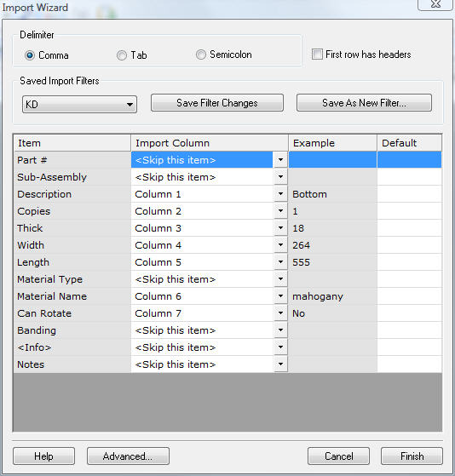Click the mahogany example cell
The image size is (455, 476).
pos(332,296)
